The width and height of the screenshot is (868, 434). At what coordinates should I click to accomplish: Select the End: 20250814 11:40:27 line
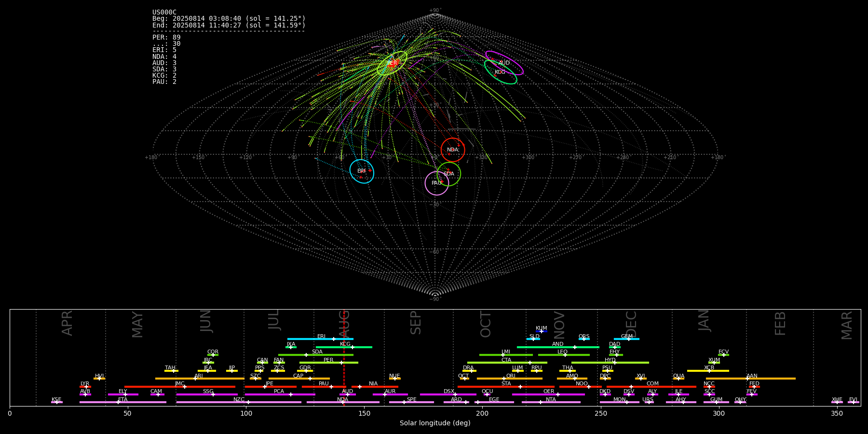point(229,25)
